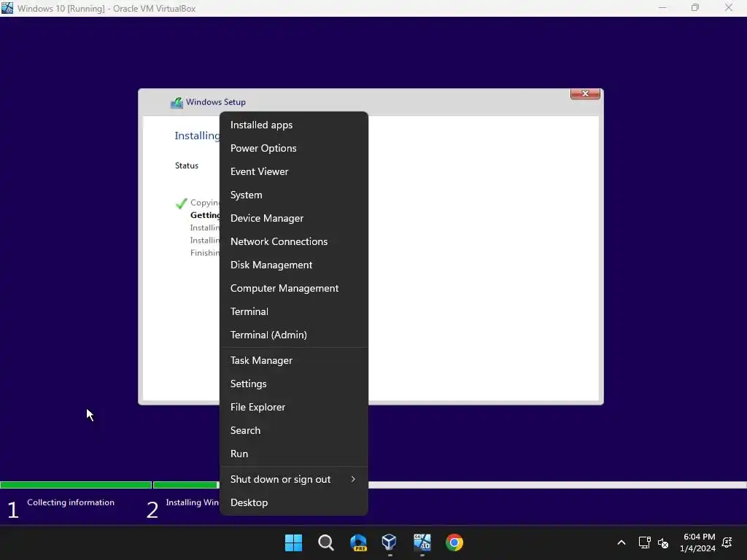747x560 pixels.
Task: Switch to the Windows 10 VM taskbar icon
Action: (x=422, y=542)
